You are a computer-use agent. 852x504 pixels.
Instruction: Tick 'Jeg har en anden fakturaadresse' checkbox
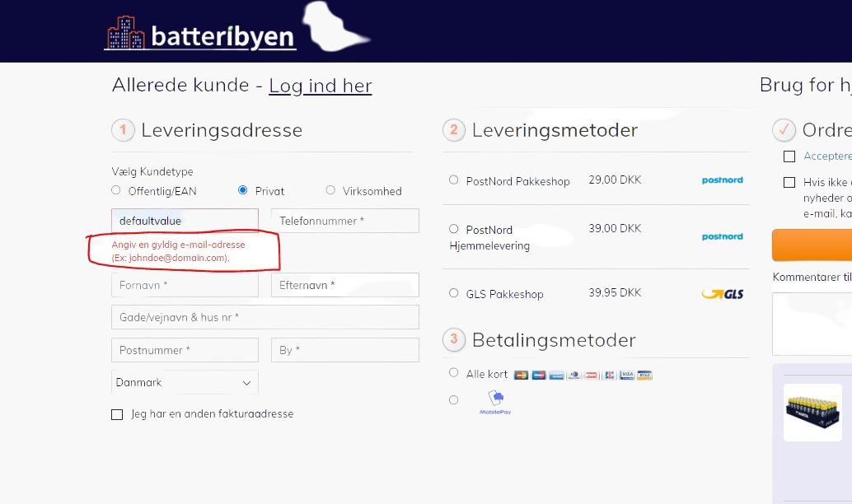pos(117,414)
